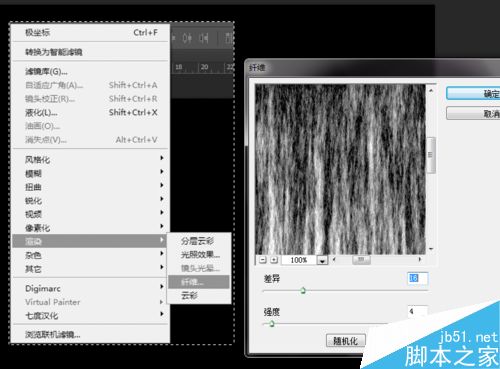The image size is (500, 369).
Task: Select 消失点(V)... menu entry
Action: pyautogui.click(x=91, y=140)
